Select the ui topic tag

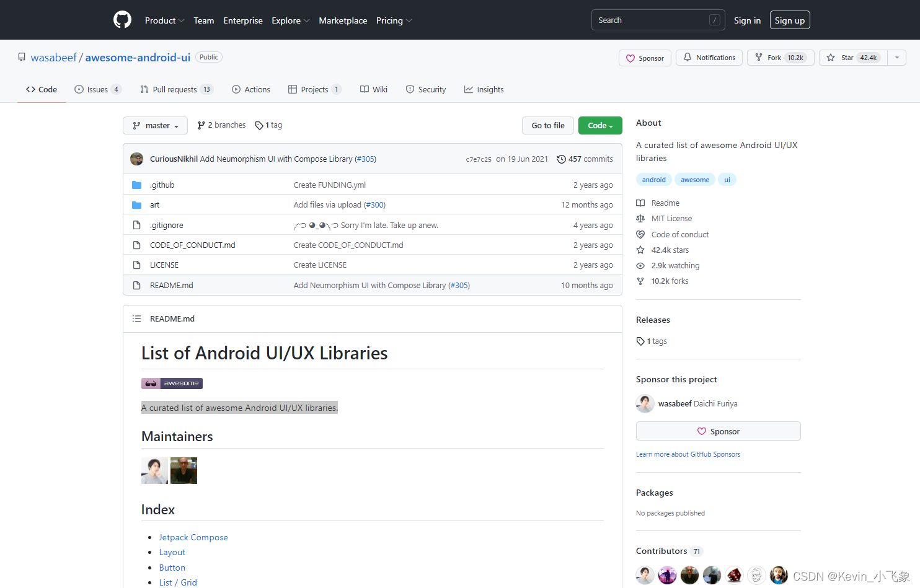pyautogui.click(x=727, y=180)
